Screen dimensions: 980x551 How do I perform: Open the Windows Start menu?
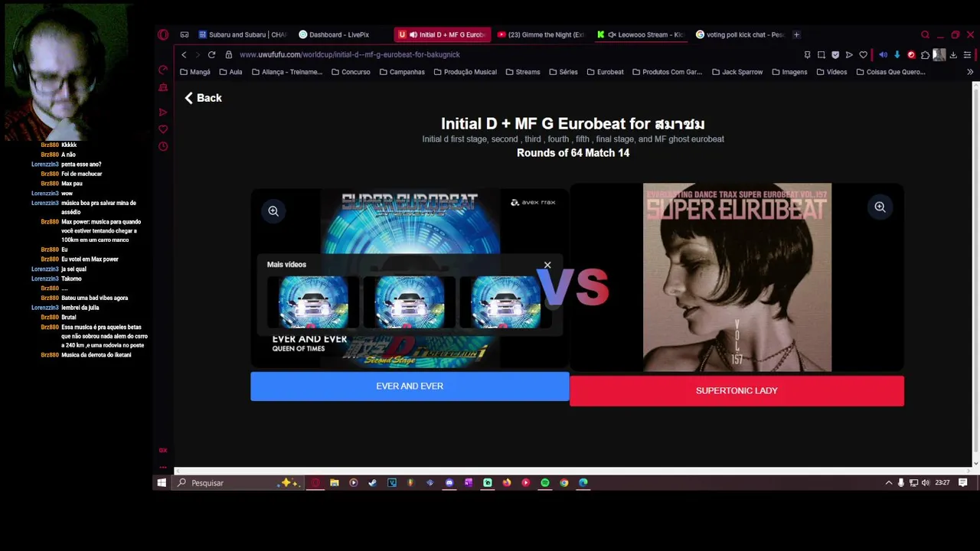tap(162, 483)
